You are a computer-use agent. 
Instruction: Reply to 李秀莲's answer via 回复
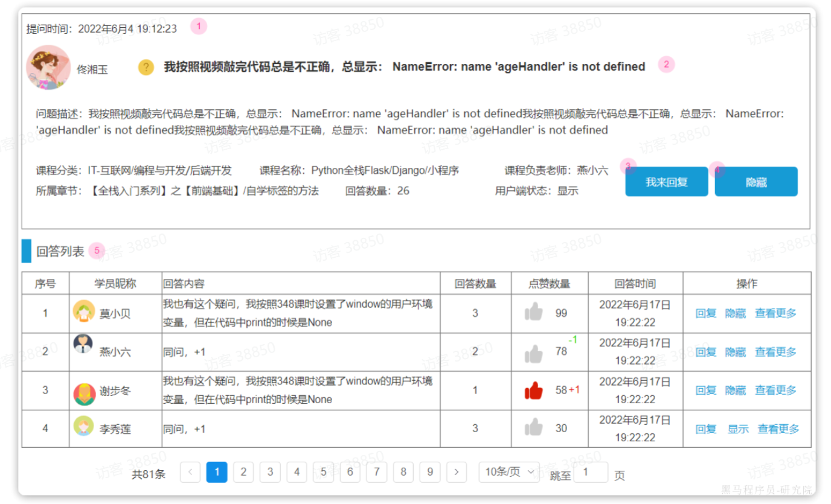[706, 429]
